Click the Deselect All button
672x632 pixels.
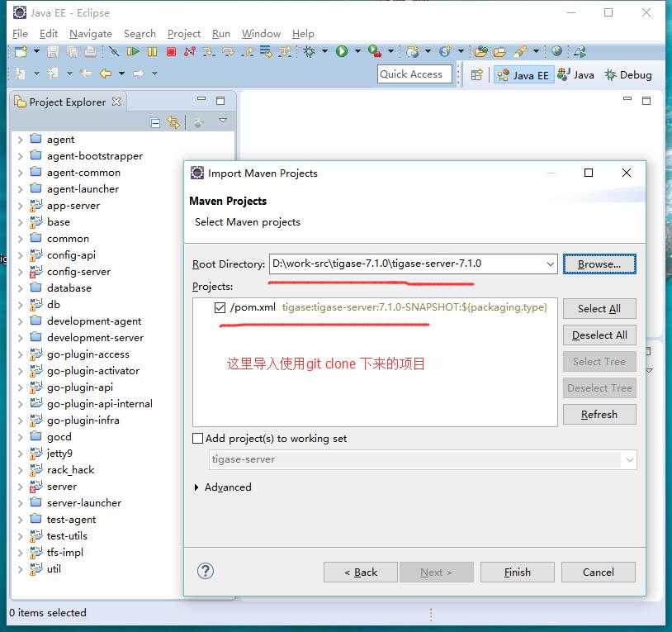[599, 335]
